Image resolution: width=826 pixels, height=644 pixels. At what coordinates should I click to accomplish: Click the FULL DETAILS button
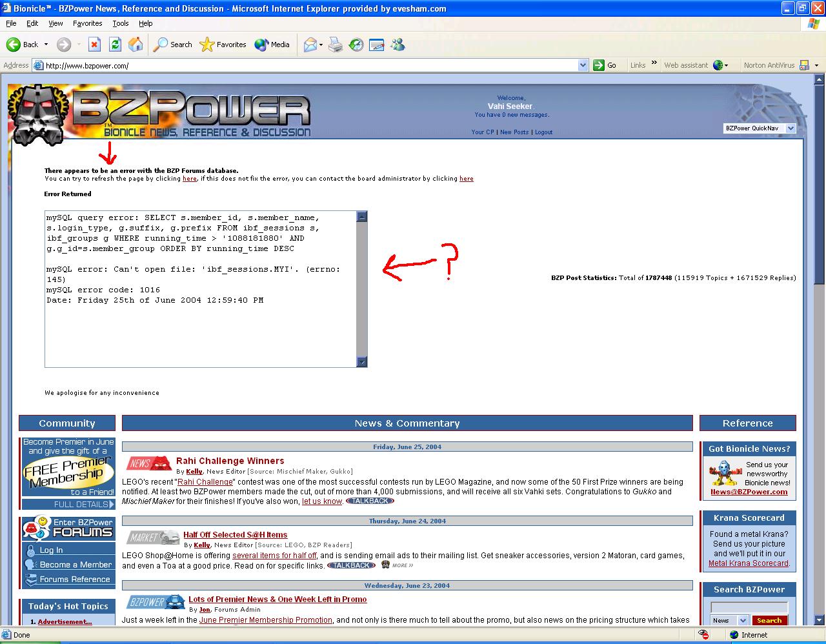[x=67, y=504]
